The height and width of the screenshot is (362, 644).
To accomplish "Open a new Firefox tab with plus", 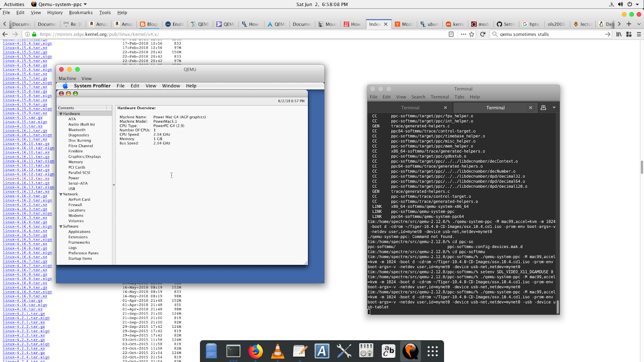I will click(629, 24).
